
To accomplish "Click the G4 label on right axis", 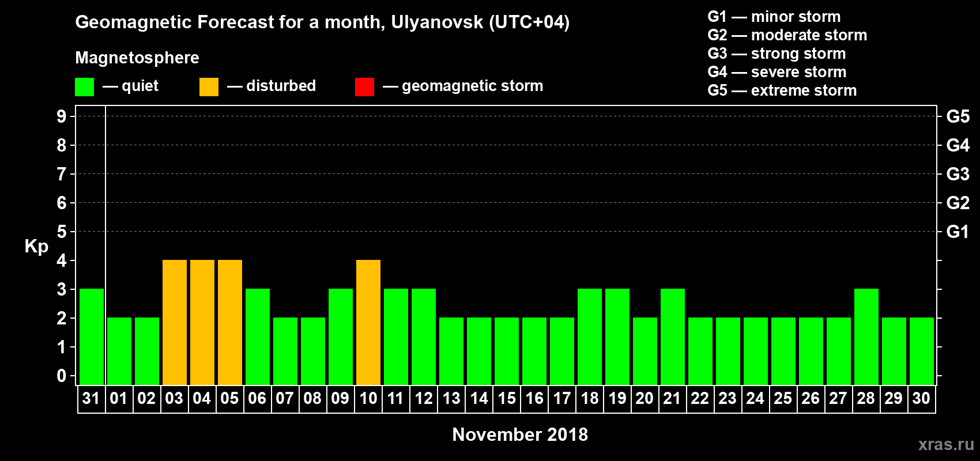I will 958,145.
